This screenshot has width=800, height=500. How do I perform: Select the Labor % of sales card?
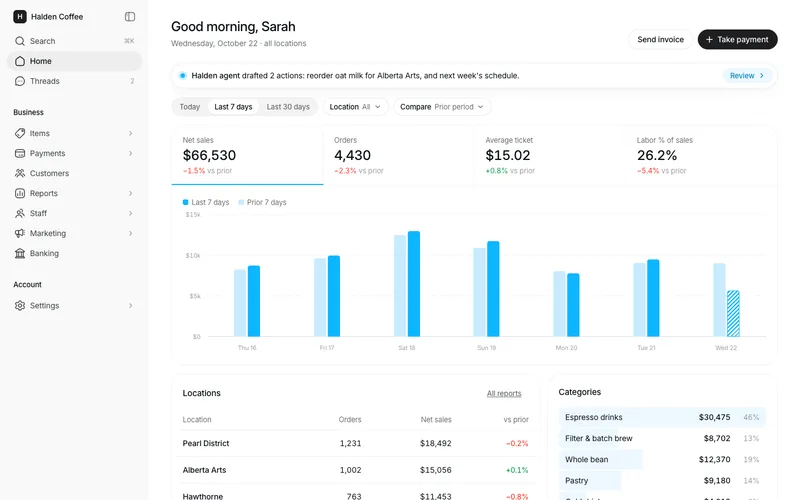coord(702,156)
